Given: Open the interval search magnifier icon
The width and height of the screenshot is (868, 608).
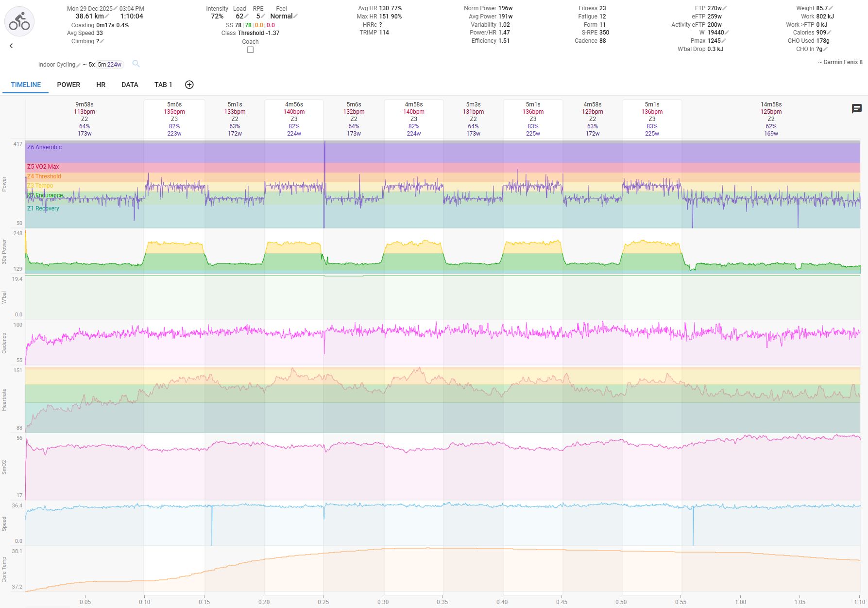Looking at the screenshot, I should pyautogui.click(x=136, y=64).
